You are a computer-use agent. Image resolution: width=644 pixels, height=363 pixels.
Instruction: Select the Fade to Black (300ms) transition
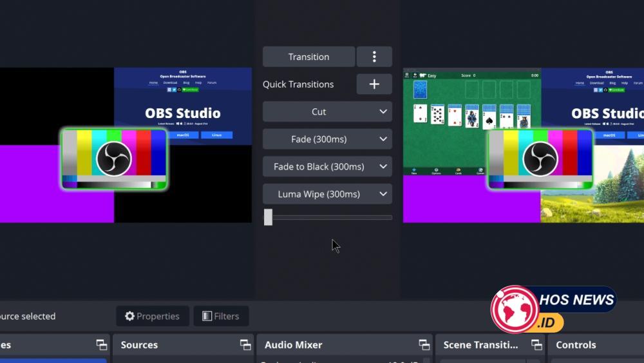click(319, 166)
